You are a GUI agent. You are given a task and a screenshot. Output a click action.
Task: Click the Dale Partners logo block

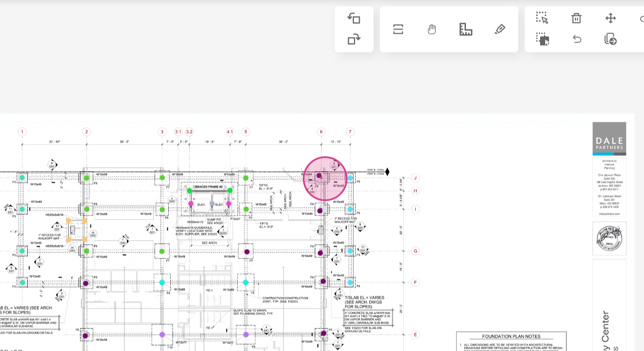tap(609, 139)
